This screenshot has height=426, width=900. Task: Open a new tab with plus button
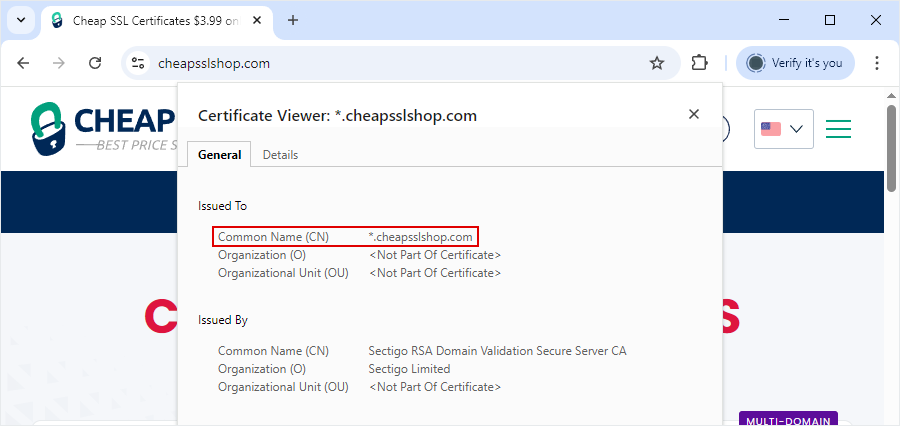coord(293,20)
